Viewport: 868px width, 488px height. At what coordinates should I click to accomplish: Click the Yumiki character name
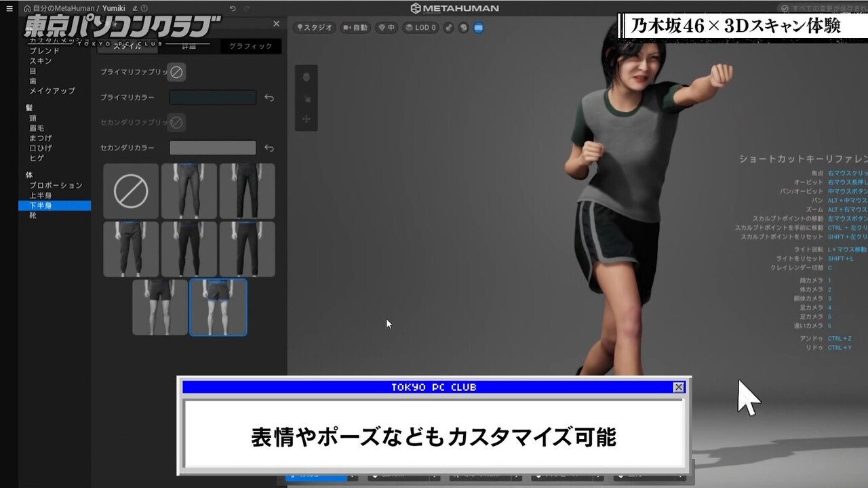(x=114, y=8)
